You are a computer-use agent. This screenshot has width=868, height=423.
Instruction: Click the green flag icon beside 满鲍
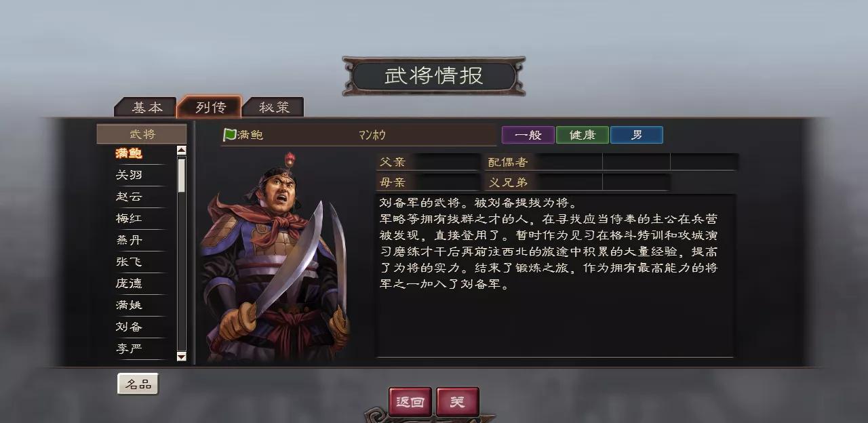point(230,135)
